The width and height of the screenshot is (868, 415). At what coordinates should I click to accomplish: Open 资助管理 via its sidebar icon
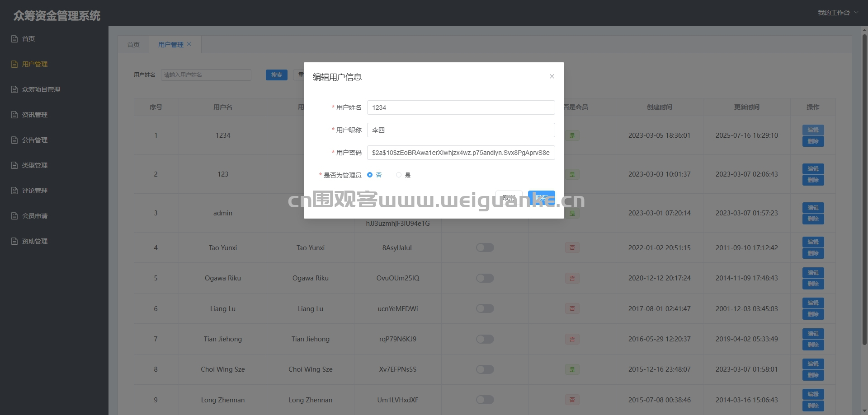tap(14, 241)
